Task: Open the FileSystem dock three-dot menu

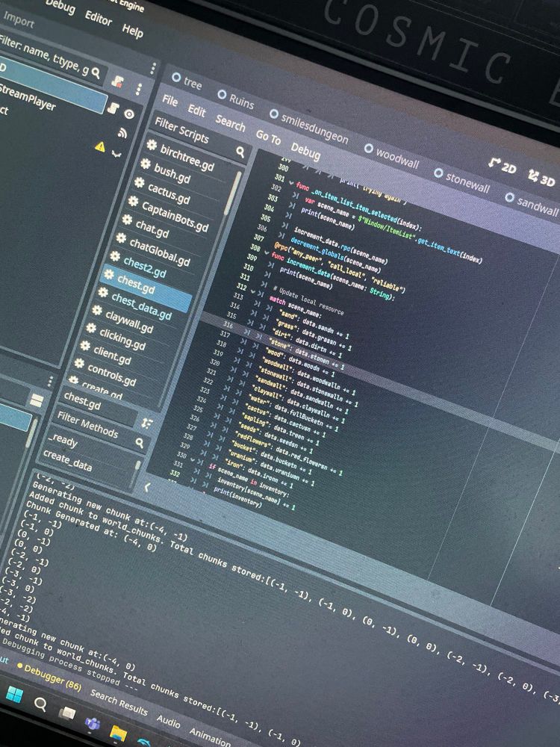Action: (50, 382)
